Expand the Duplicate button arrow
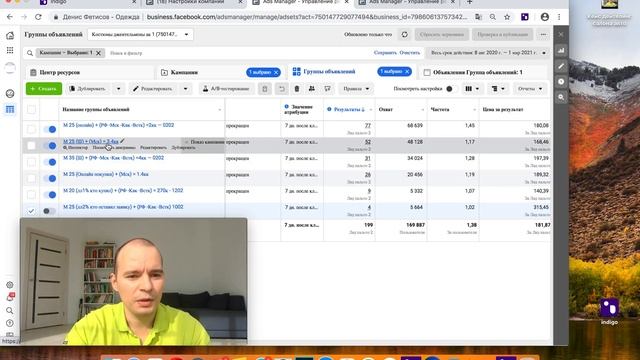Image resolution: width=640 pixels, height=360 pixels. [119, 89]
